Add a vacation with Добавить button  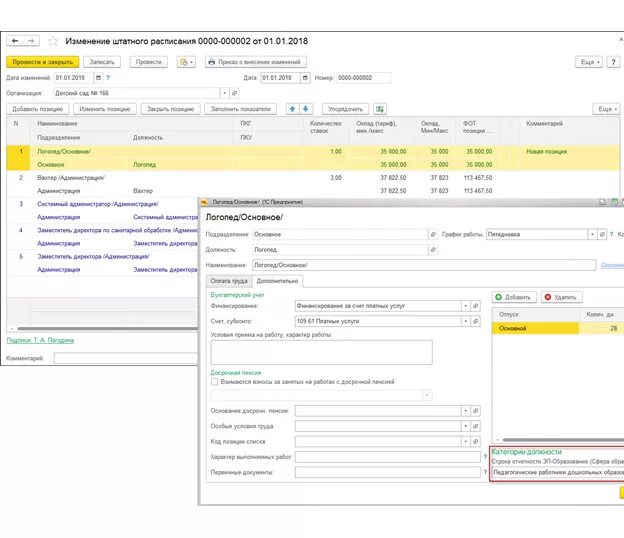[514, 297]
